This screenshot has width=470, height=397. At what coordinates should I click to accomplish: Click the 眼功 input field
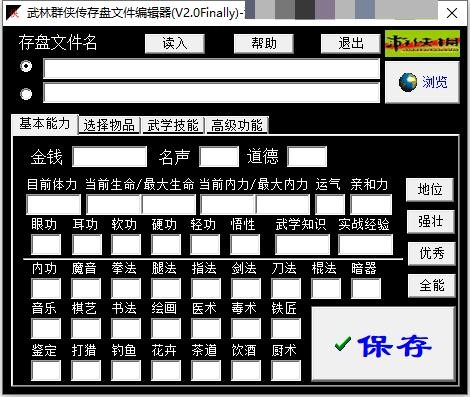pos(46,244)
